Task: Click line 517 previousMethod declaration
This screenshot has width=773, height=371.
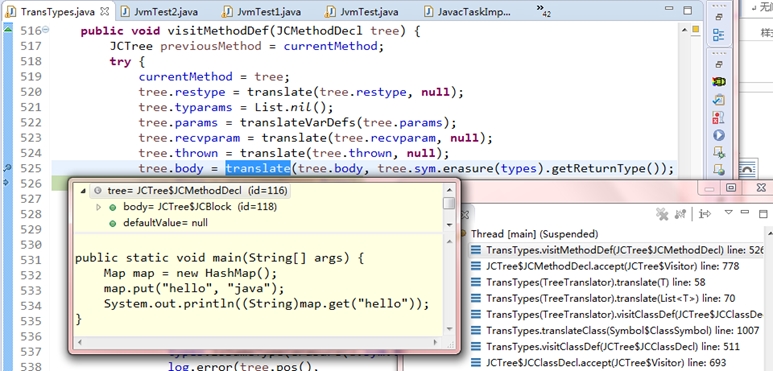Action: (x=246, y=46)
